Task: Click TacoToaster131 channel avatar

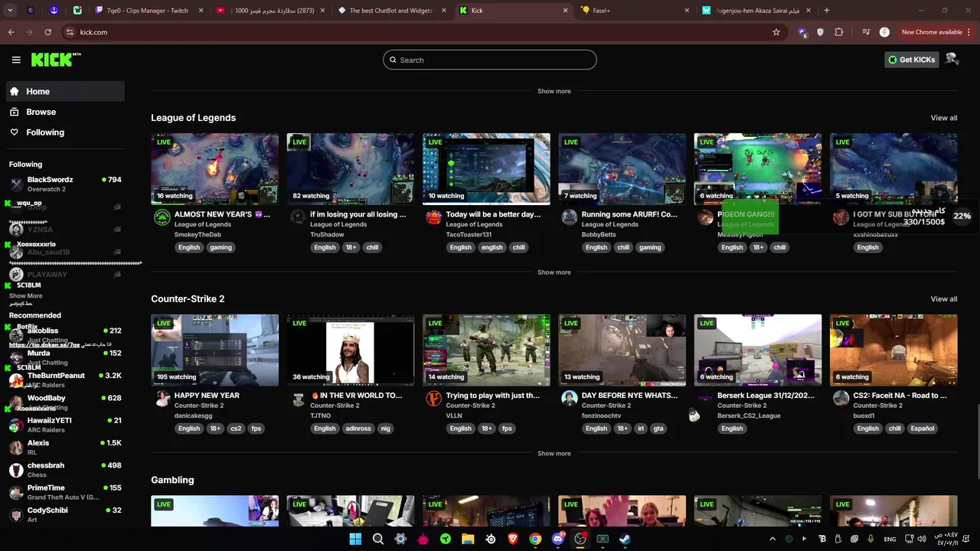Action: [433, 217]
